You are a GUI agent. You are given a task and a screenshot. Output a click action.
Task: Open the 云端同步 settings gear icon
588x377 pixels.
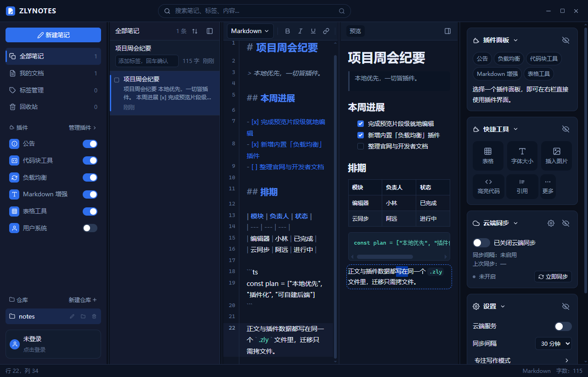click(x=551, y=223)
